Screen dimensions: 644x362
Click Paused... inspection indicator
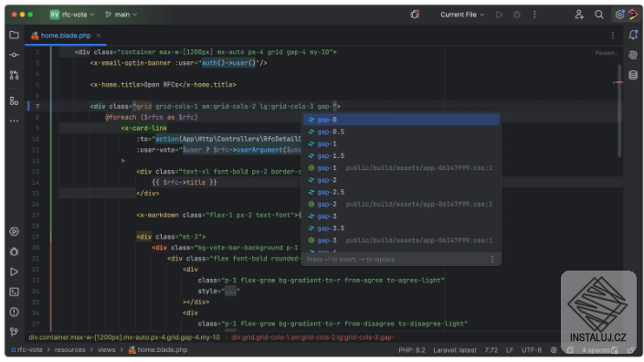[607, 53]
